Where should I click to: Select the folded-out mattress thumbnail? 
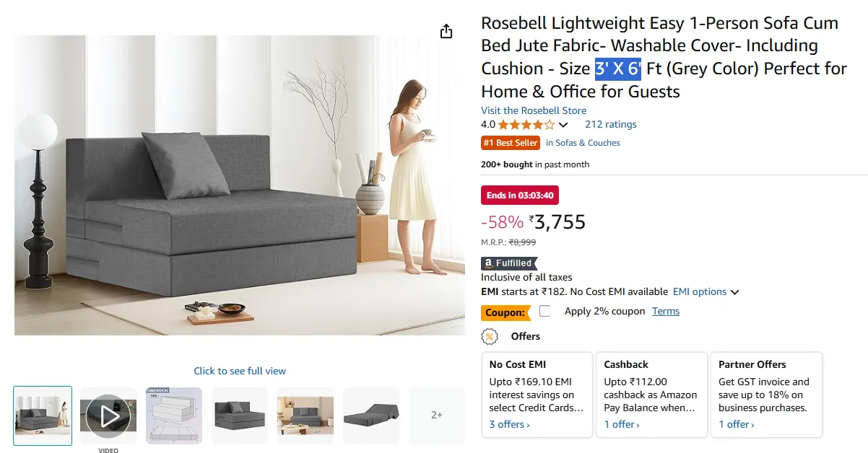[x=371, y=415]
